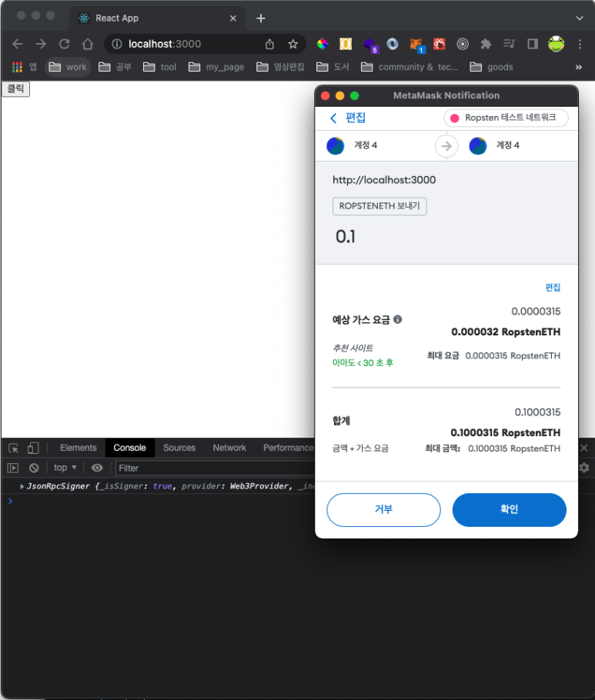Open console settings gear
Viewport: 595px width, 700px height.
[x=583, y=468]
